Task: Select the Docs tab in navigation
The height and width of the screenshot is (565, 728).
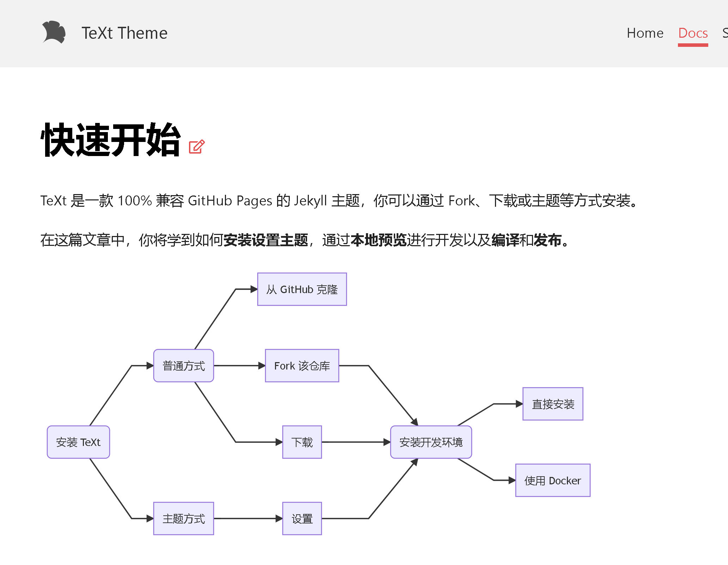Action: tap(692, 33)
